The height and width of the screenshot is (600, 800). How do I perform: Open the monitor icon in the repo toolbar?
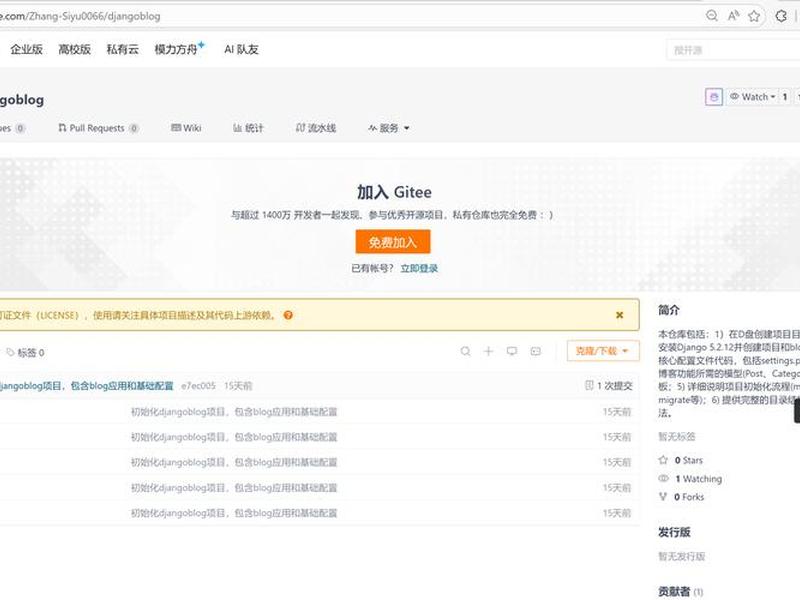(x=512, y=351)
